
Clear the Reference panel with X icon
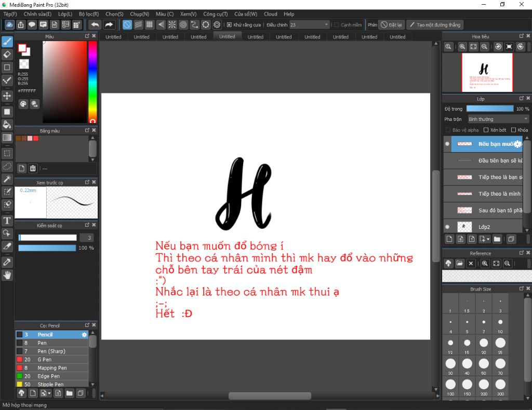coord(471,263)
